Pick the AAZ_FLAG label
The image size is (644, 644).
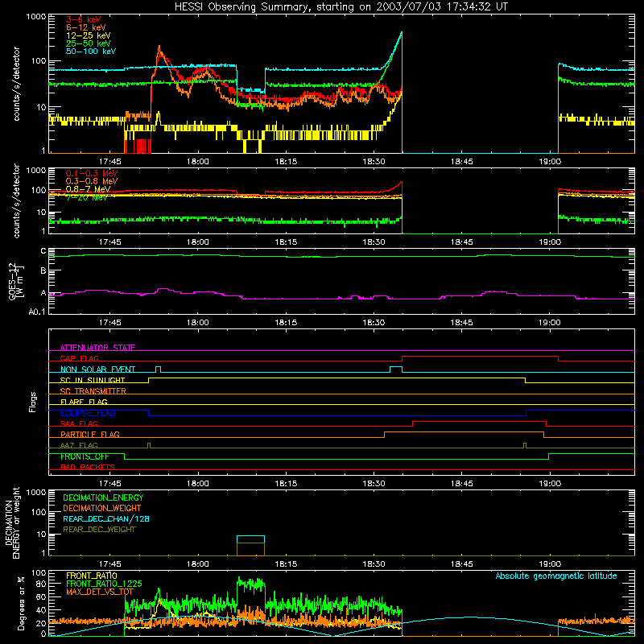coord(79,445)
